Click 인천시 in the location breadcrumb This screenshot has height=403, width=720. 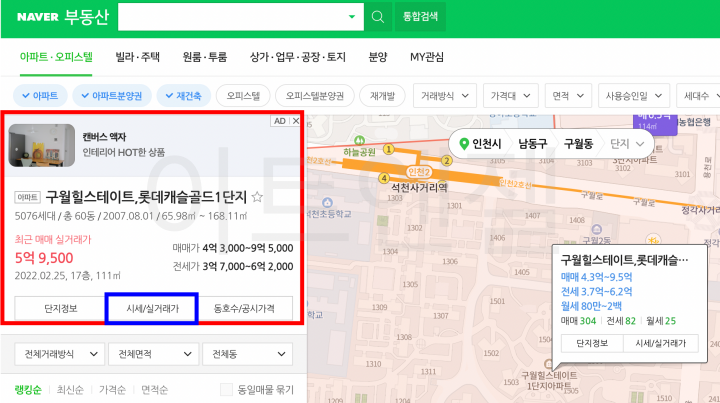tap(487, 144)
